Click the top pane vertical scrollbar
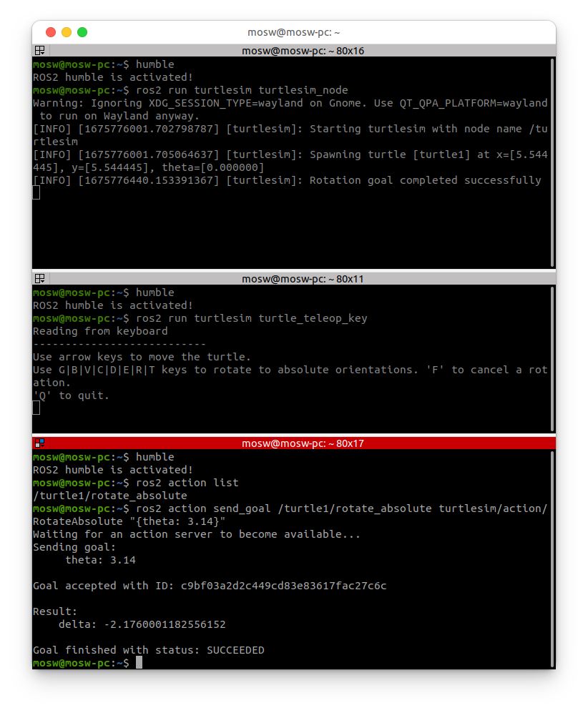This screenshot has width=588, height=713. click(x=552, y=162)
